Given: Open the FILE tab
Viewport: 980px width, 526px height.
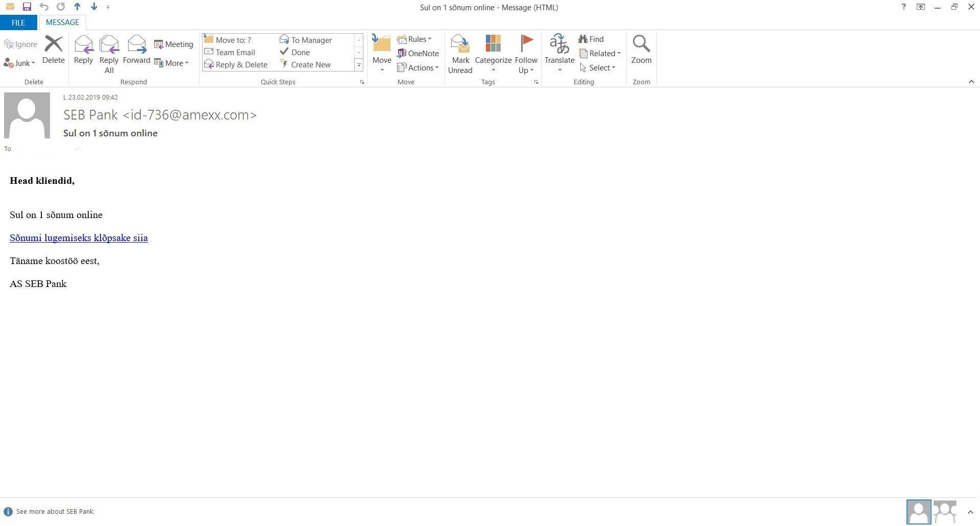Looking at the screenshot, I should 18,22.
